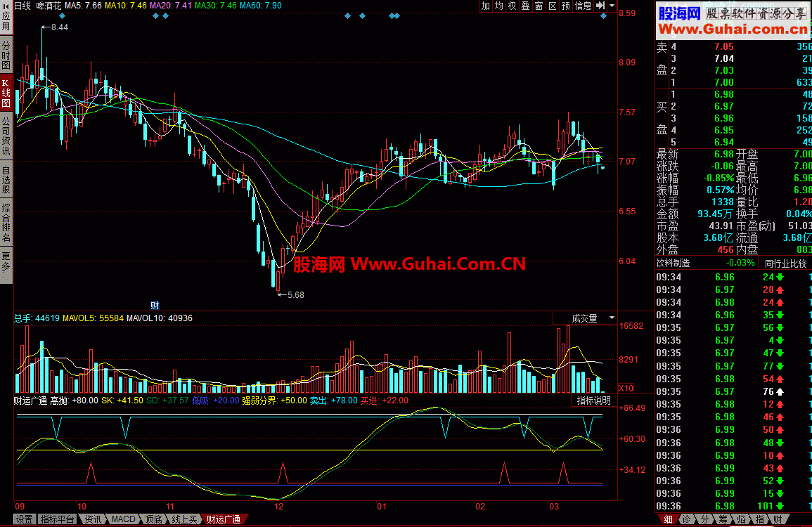Screen dimensions: 812x527
Task: Click the arrow-to-bar collapse panel icon
Action: coord(600,6)
